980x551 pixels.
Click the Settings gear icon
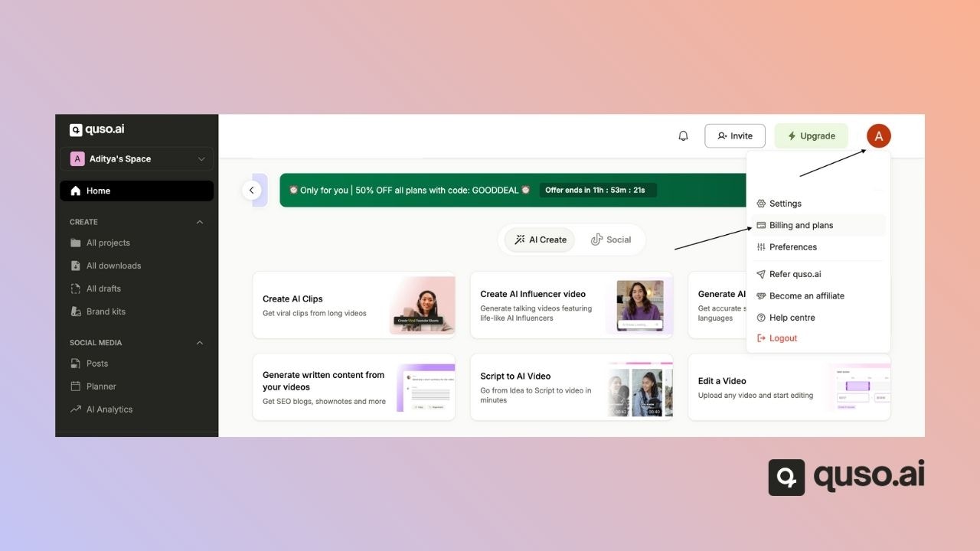point(761,204)
